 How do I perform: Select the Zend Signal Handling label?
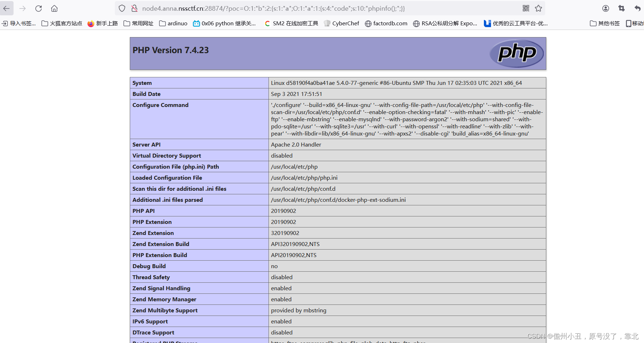161,288
